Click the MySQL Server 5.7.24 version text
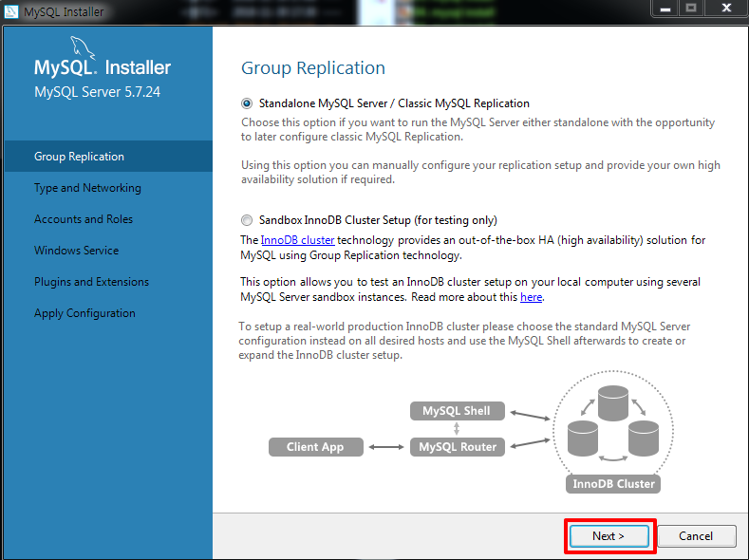This screenshot has width=749, height=560. pos(98,92)
